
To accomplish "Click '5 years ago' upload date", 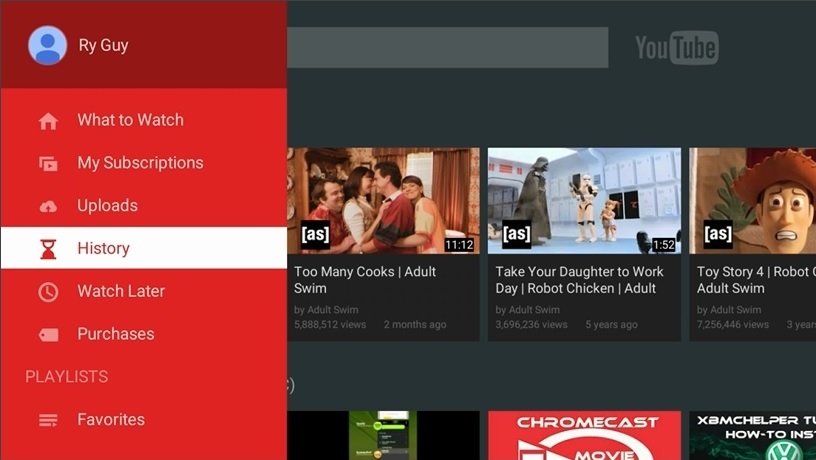I will tap(611, 325).
